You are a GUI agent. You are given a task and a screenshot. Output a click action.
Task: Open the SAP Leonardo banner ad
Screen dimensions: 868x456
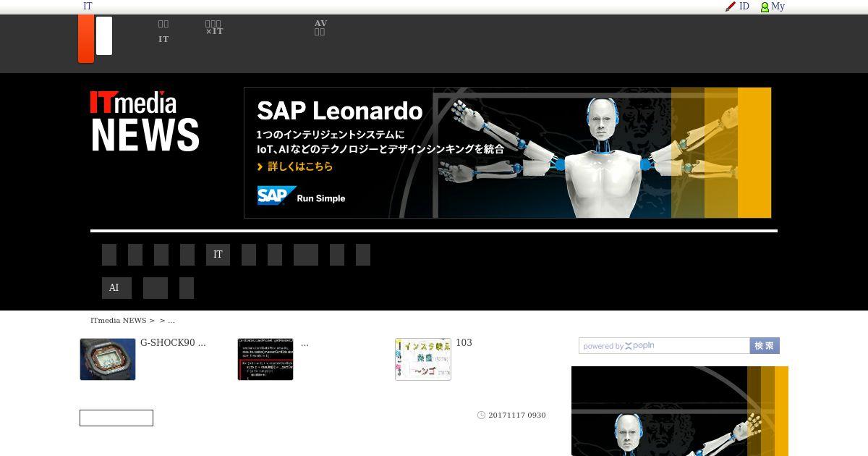[x=508, y=153]
